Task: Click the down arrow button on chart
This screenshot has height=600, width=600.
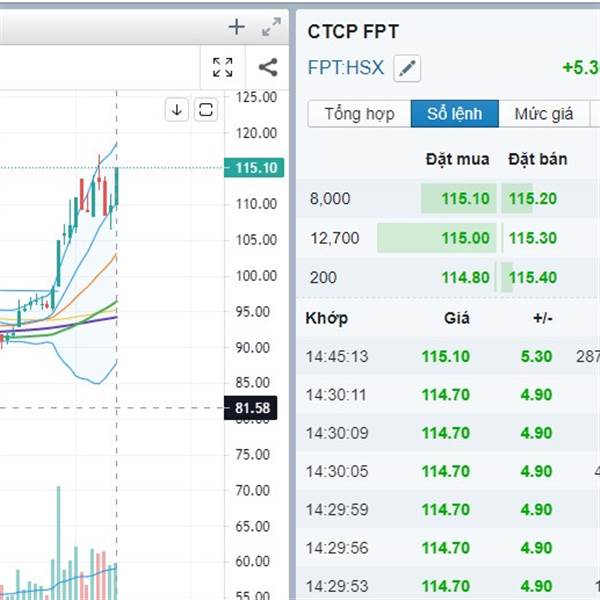Action: click(176, 110)
